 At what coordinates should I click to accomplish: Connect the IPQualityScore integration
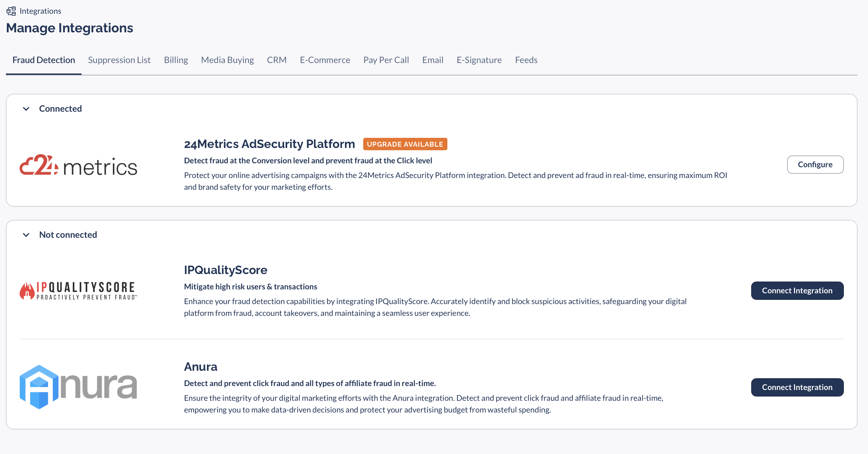797,290
